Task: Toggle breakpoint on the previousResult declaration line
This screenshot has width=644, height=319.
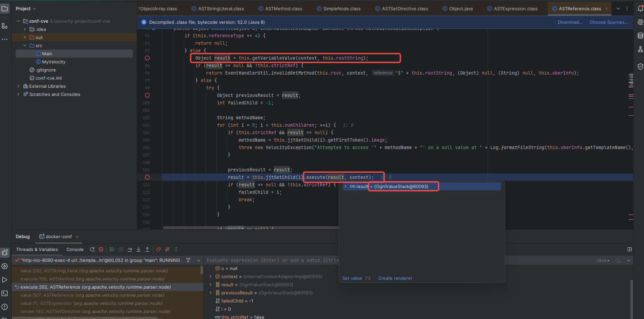Action: [x=147, y=95]
